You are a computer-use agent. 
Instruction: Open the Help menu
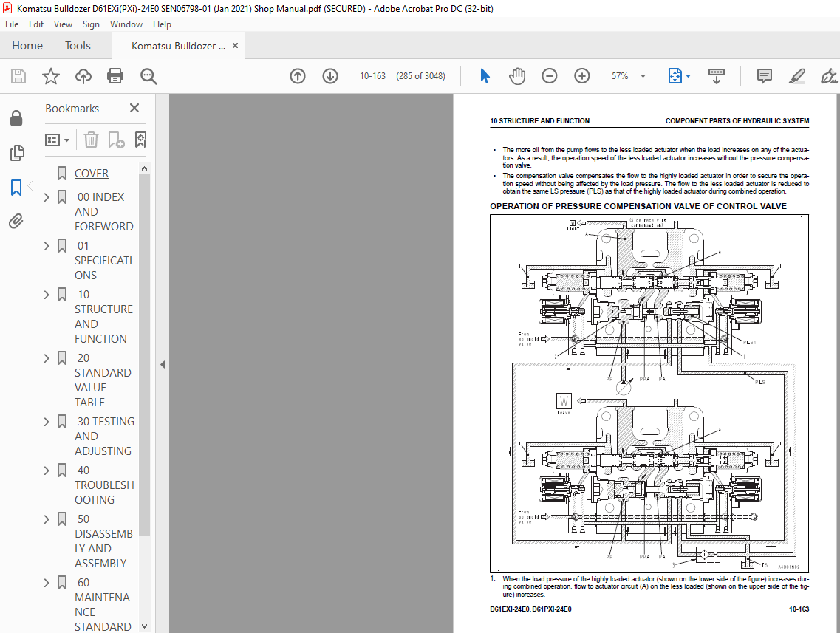(162, 24)
